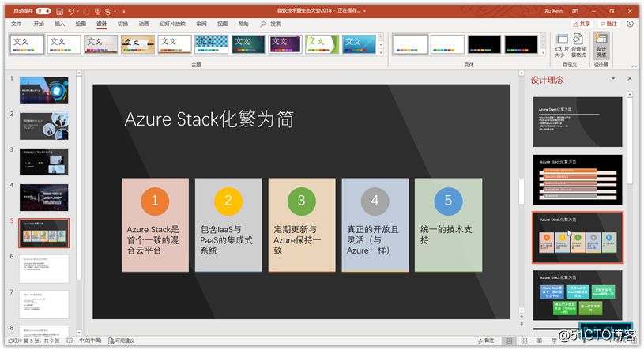644x350 pixels.
Task: Switch to the 幻灯片放映 ribbon tab
Action: 172,24
